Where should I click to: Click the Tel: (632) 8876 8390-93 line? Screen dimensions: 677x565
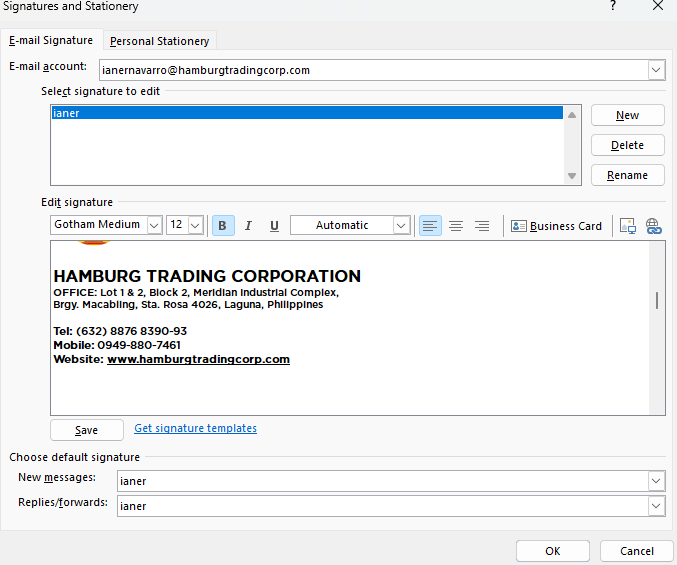(120, 331)
